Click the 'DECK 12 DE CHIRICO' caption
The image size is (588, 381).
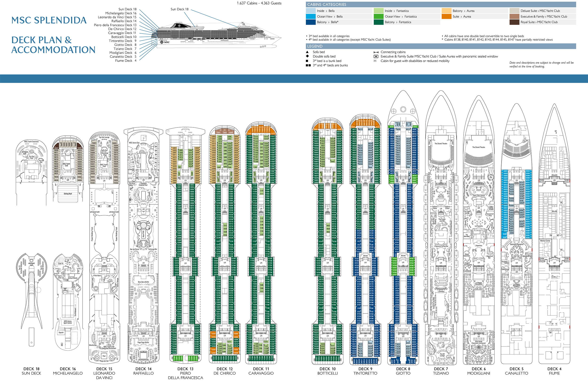(225, 371)
